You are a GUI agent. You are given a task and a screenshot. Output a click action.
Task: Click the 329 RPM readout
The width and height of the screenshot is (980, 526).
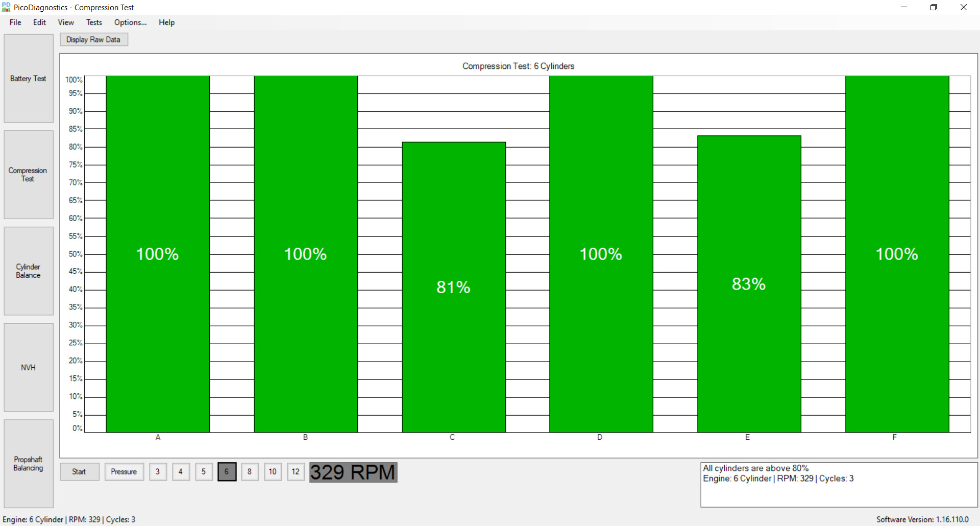click(x=353, y=472)
